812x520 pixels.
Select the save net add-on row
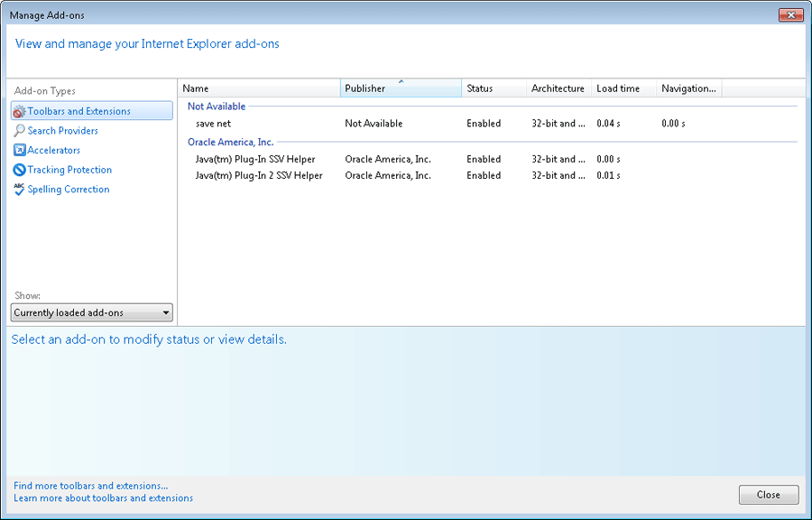(213, 124)
